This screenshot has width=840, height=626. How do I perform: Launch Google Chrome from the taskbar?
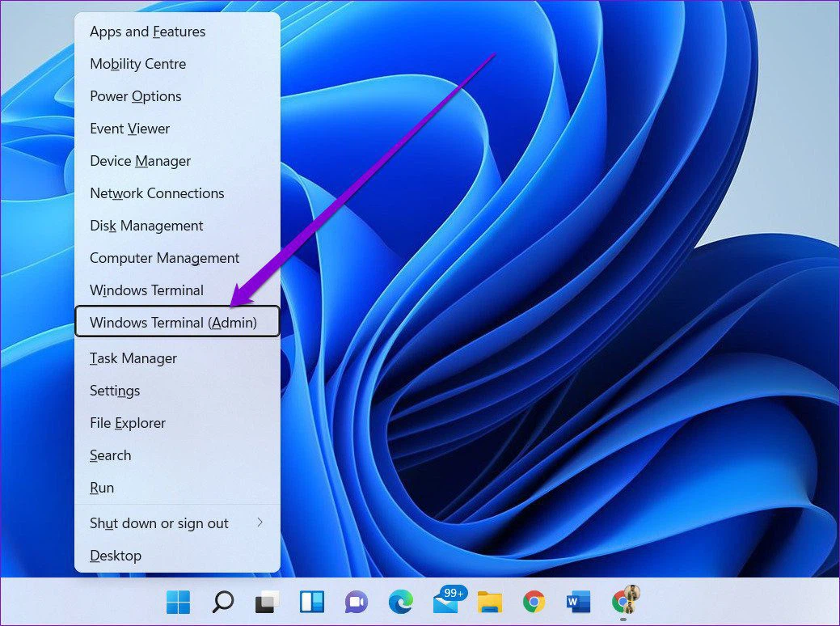534,602
